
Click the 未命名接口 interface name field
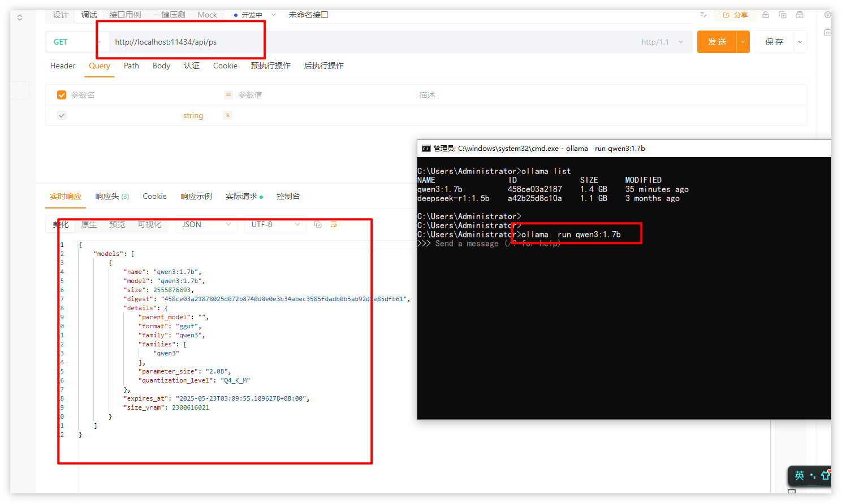pyautogui.click(x=309, y=15)
